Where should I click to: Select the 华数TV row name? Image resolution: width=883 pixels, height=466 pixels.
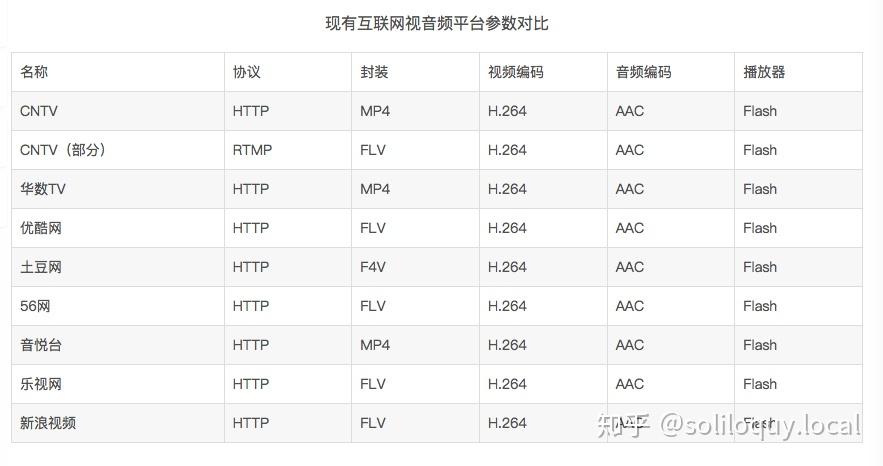(43, 189)
